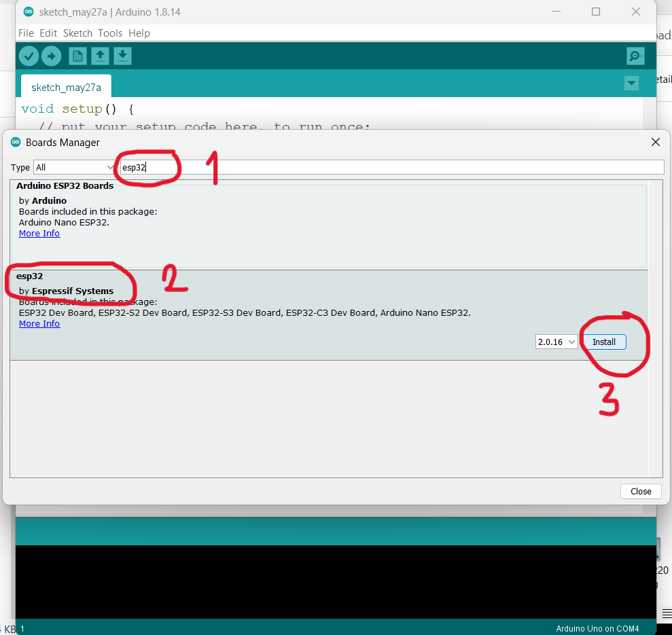The height and width of the screenshot is (635, 672).
Task: Select the Arduino ESP32 Boards entry title
Action: [x=65, y=186]
